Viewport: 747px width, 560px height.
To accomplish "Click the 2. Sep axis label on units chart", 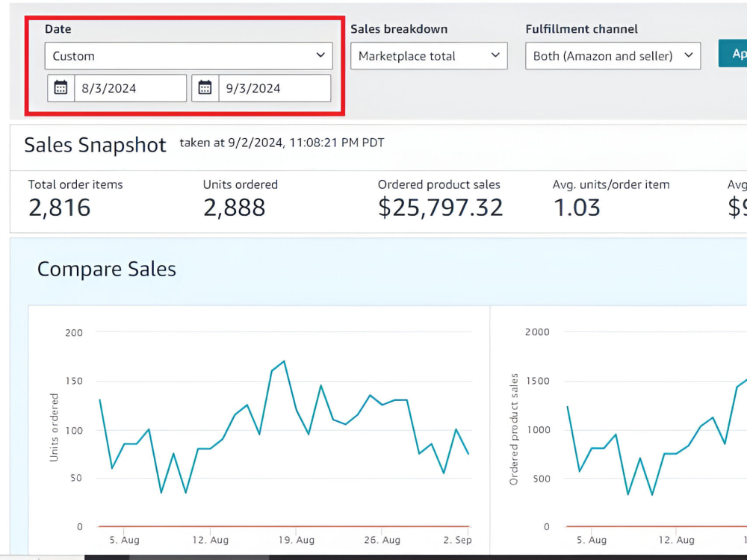I will pyautogui.click(x=457, y=540).
